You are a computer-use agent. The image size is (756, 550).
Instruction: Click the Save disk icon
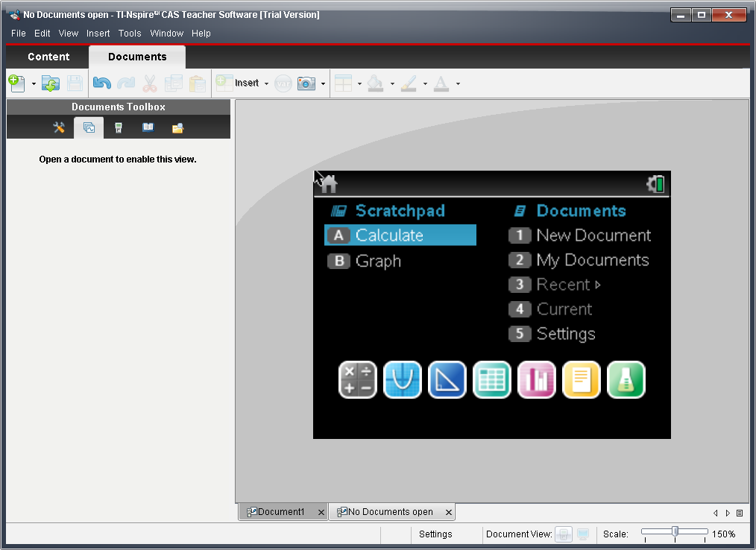[x=75, y=83]
